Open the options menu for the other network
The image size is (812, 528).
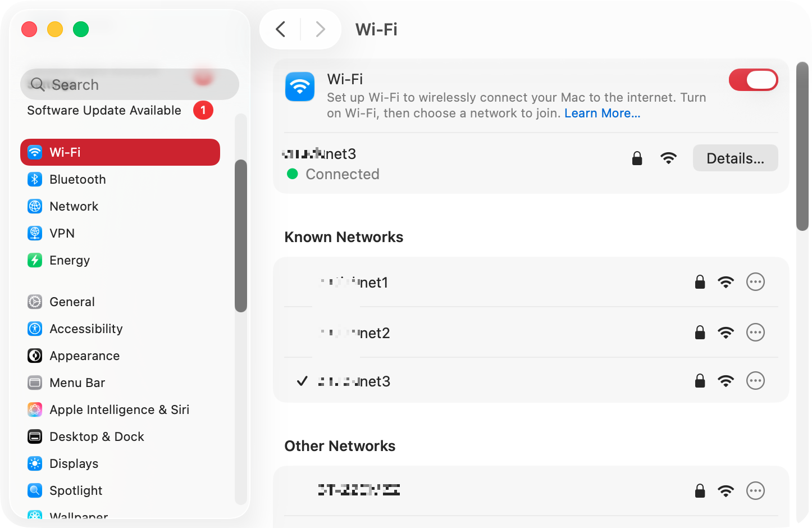point(755,490)
